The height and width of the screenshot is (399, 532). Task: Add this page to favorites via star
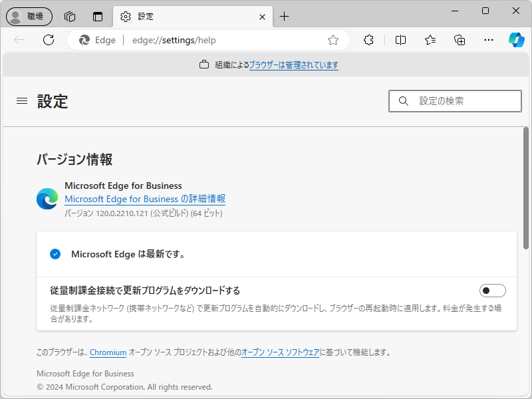tap(332, 40)
